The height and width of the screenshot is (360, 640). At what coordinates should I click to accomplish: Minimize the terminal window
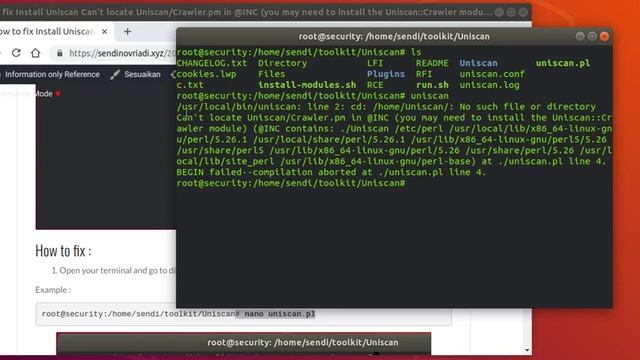pyautogui.click(x=580, y=36)
